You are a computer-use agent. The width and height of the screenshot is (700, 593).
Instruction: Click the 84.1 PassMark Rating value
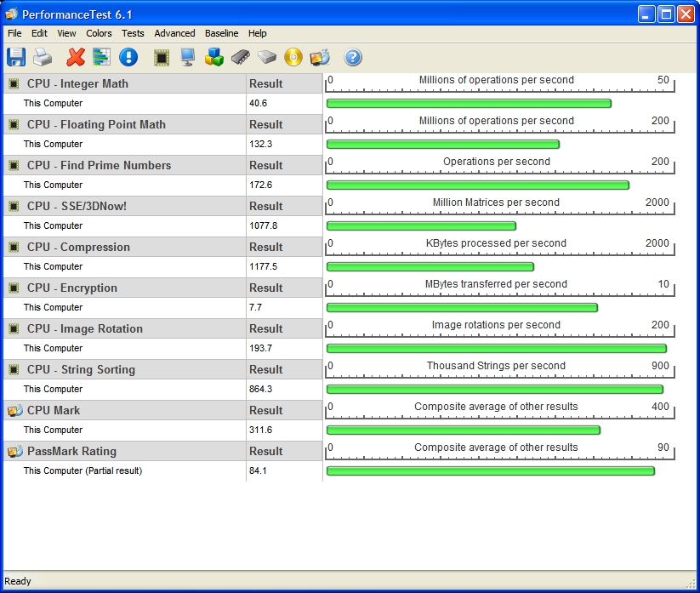258,471
